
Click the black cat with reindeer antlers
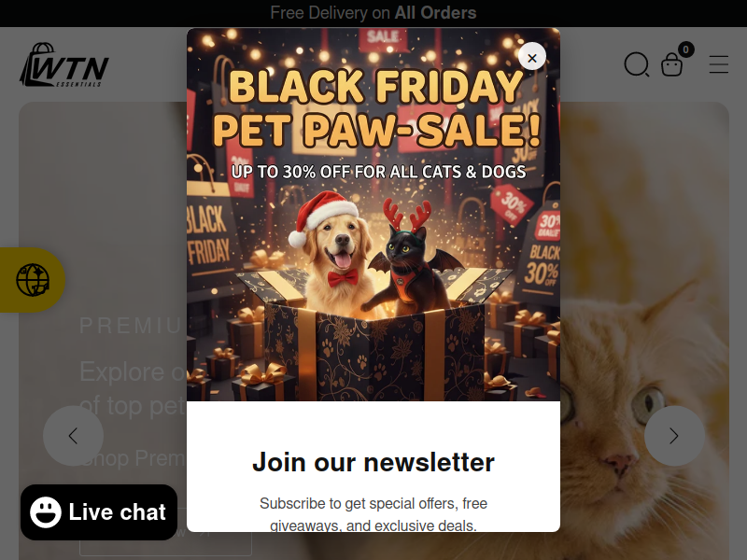coord(410,259)
